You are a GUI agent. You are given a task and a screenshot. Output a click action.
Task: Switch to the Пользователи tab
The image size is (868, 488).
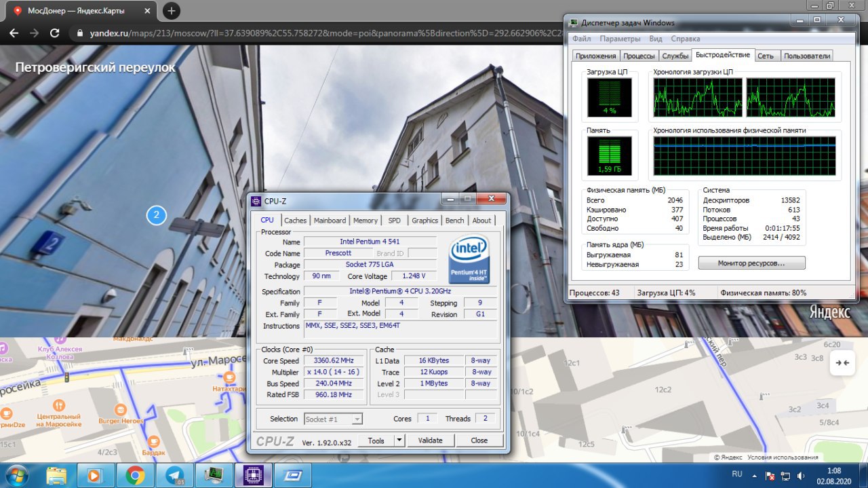[807, 56]
